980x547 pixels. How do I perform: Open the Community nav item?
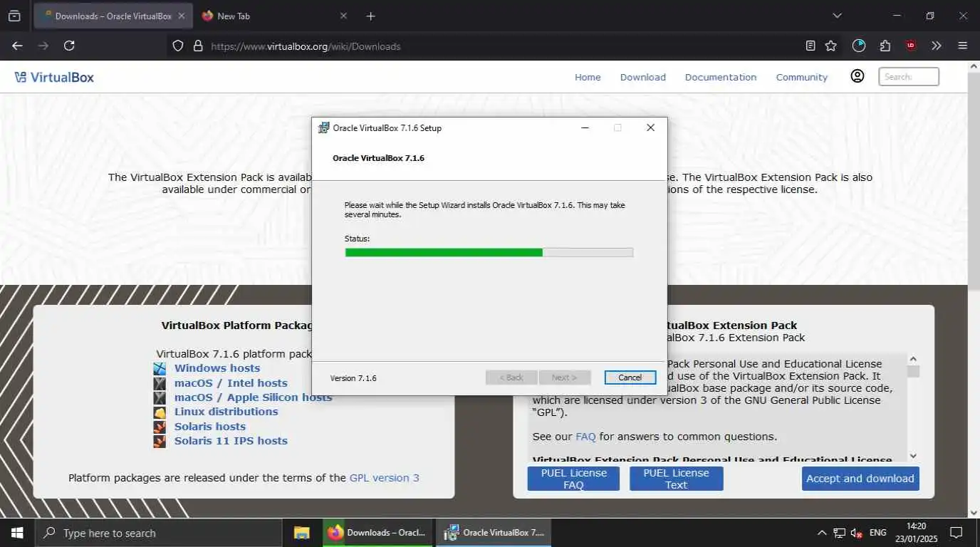(x=802, y=77)
